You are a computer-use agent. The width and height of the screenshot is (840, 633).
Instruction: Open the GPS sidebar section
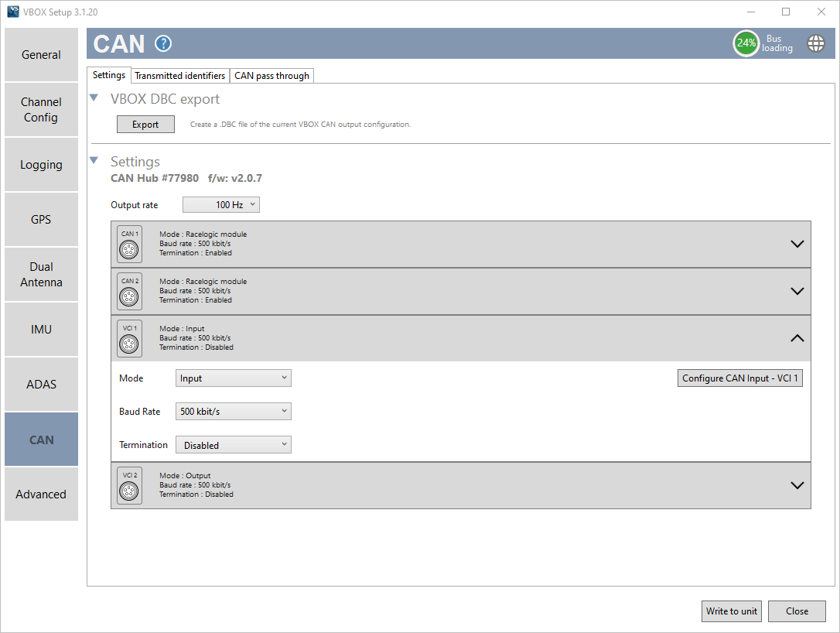point(41,220)
